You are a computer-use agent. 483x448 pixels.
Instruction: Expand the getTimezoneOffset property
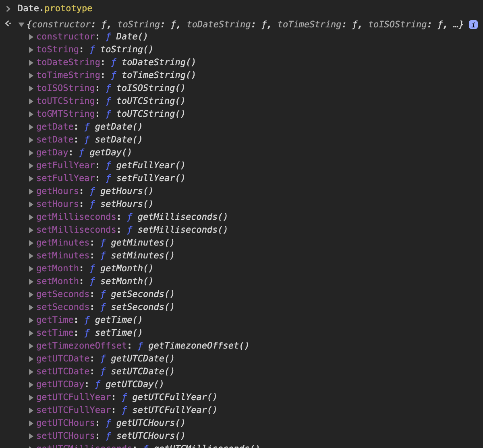(31, 346)
